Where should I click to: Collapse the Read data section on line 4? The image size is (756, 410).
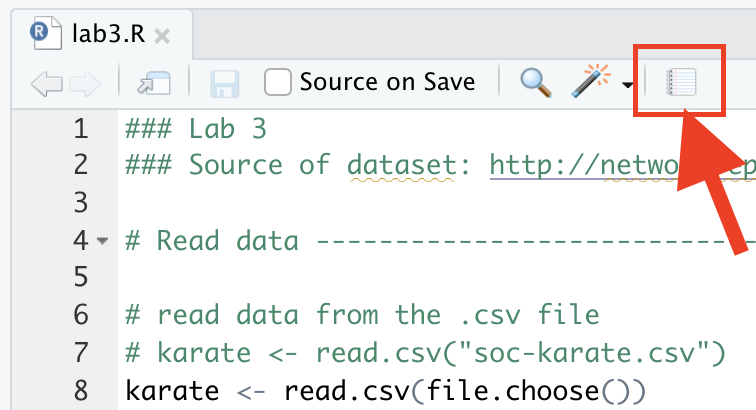coord(103,242)
